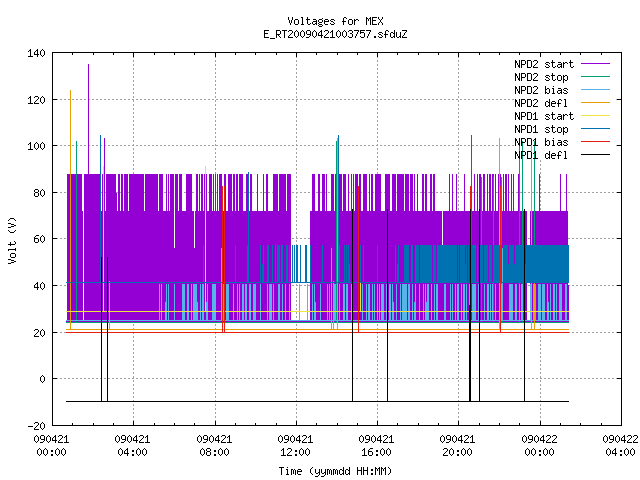The height and width of the screenshot is (480, 640).
Task: Click the plot title 'Voltages for MEX'
Action: (335, 21)
